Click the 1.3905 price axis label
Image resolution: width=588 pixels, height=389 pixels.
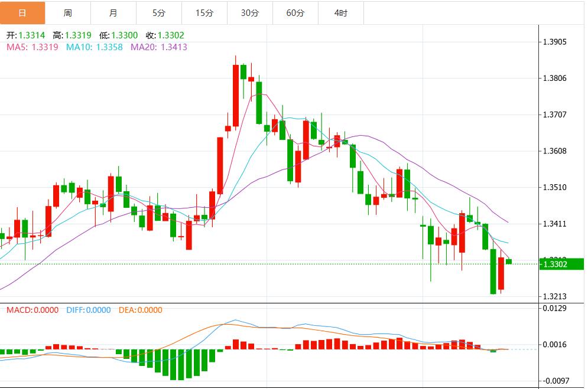click(x=555, y=42)
